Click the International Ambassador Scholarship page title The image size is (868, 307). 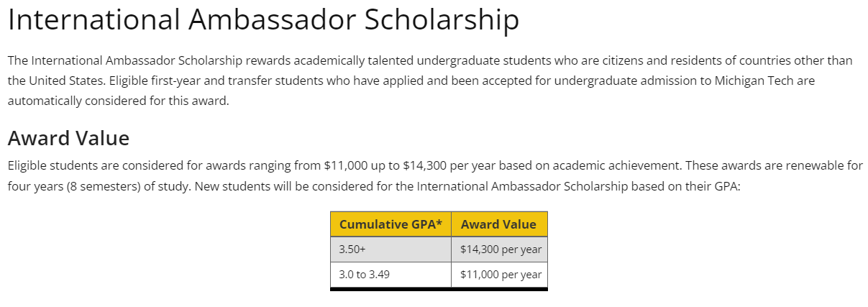coord(263,20)
